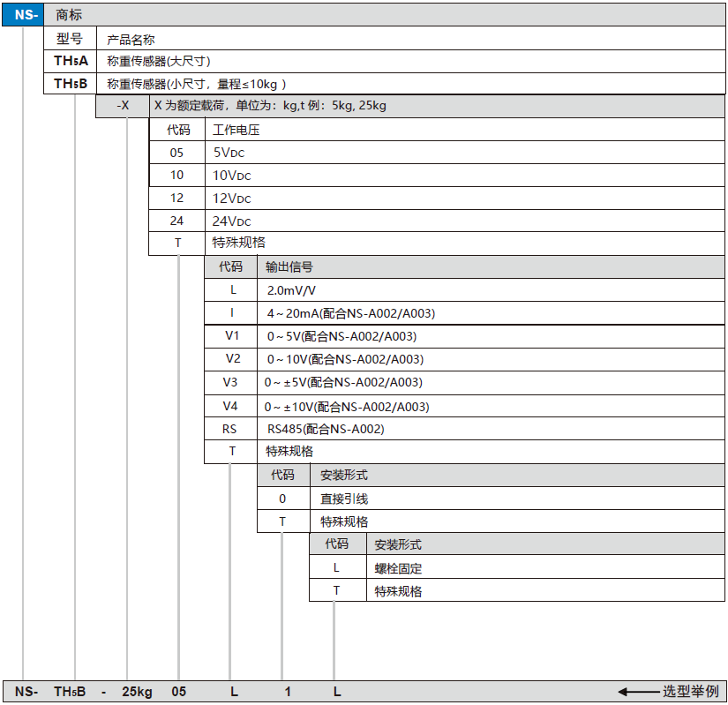
Task: Click the 产品名称 column header
Action: pyautogui.click(x=131, y=39)
